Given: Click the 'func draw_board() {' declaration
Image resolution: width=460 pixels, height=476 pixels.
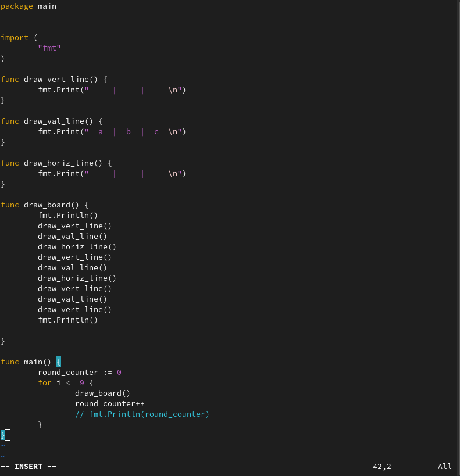Looking at the screenshot, I should pyautogui.click(x=45, y=205).
